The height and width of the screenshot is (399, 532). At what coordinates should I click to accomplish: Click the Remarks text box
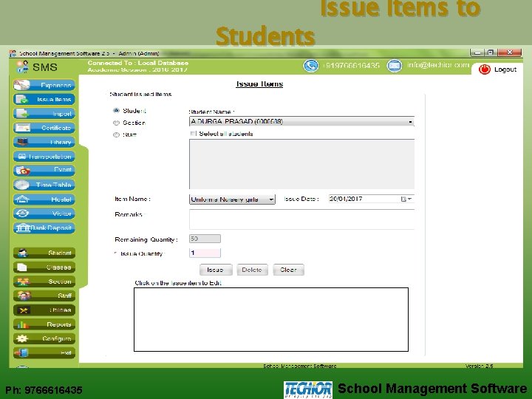pyautogui.click(x=301, y=219)
